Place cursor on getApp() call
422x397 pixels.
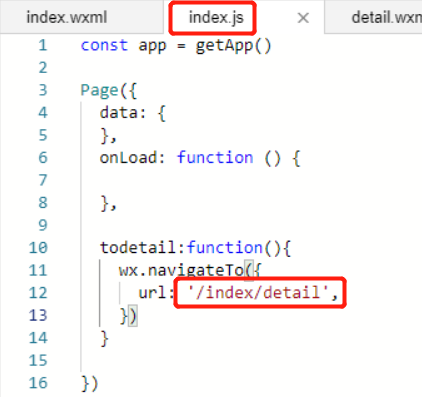(233, 46)
